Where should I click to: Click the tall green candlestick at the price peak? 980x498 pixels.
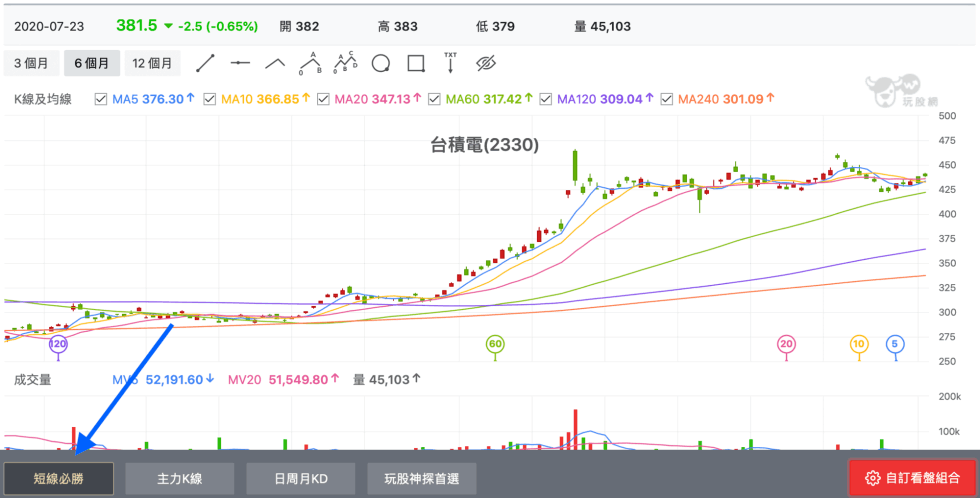tap(575, 167)
